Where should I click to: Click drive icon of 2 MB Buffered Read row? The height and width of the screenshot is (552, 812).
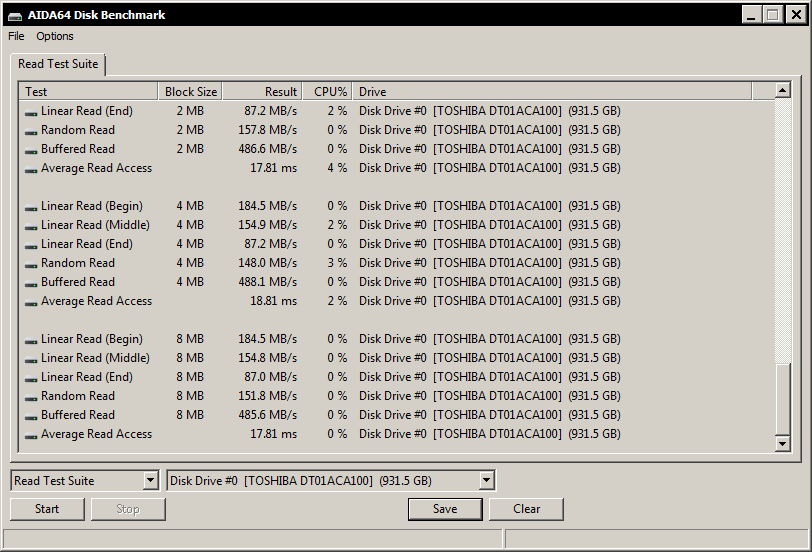point(31,151)
